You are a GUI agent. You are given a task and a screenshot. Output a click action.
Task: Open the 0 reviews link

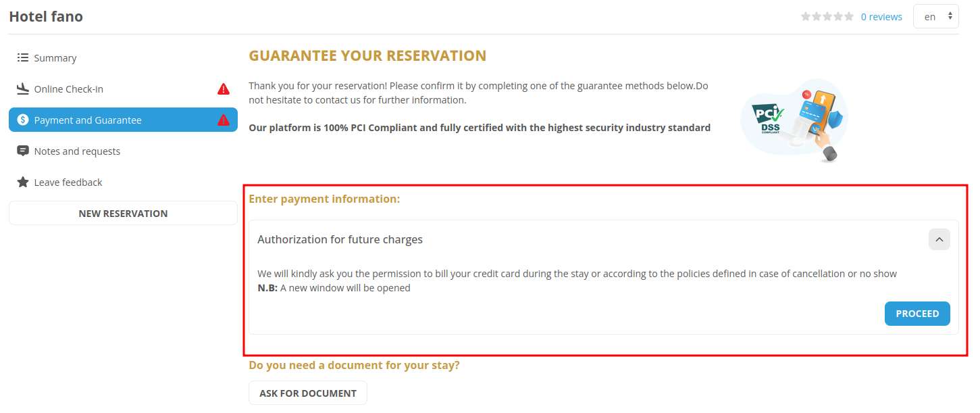(x=881, y=17)
